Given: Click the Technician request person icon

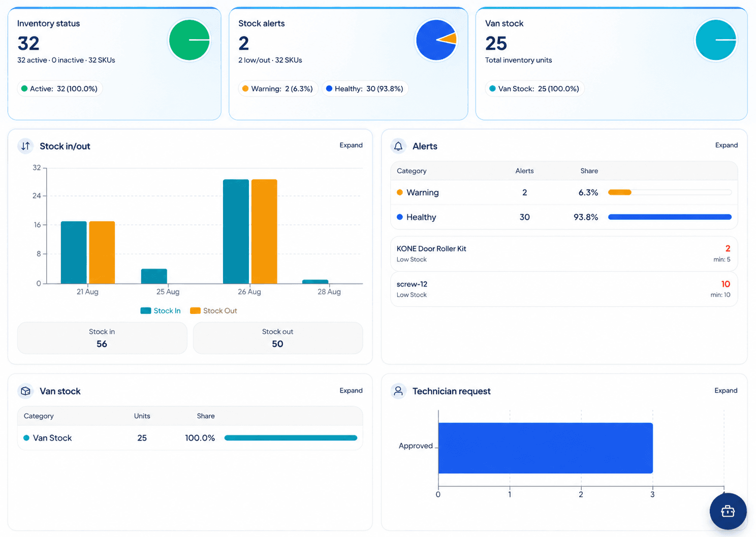Looking at the screenshot, I should coord(398,391).
